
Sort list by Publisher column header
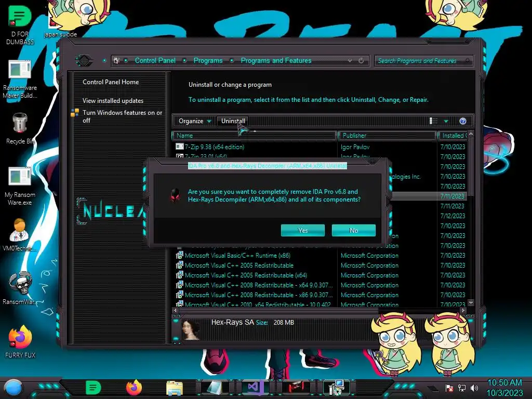click(387, 136)
